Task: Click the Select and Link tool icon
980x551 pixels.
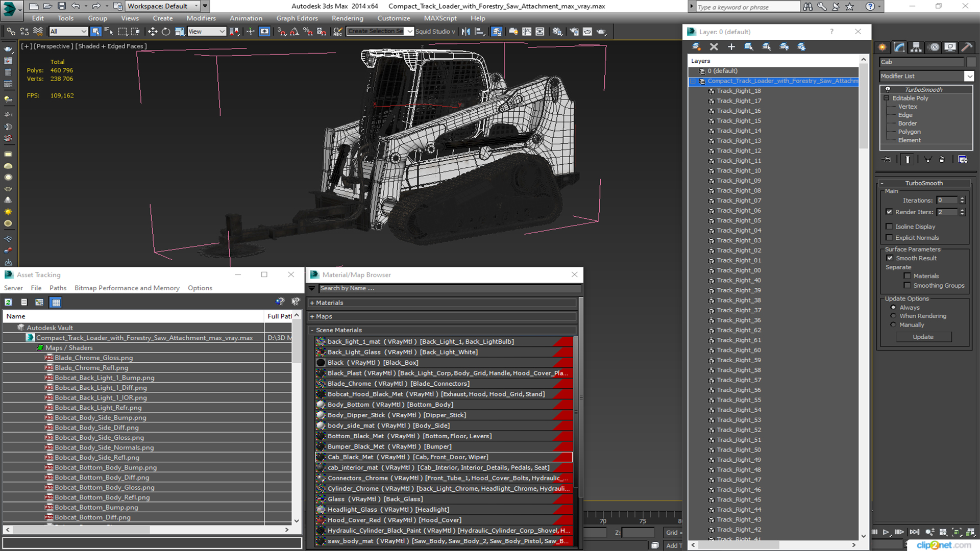Action: pos(10,32)
